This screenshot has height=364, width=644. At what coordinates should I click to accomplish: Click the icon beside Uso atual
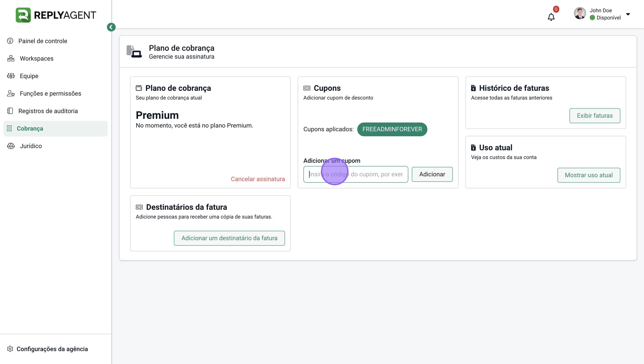[x=473, y=147]
